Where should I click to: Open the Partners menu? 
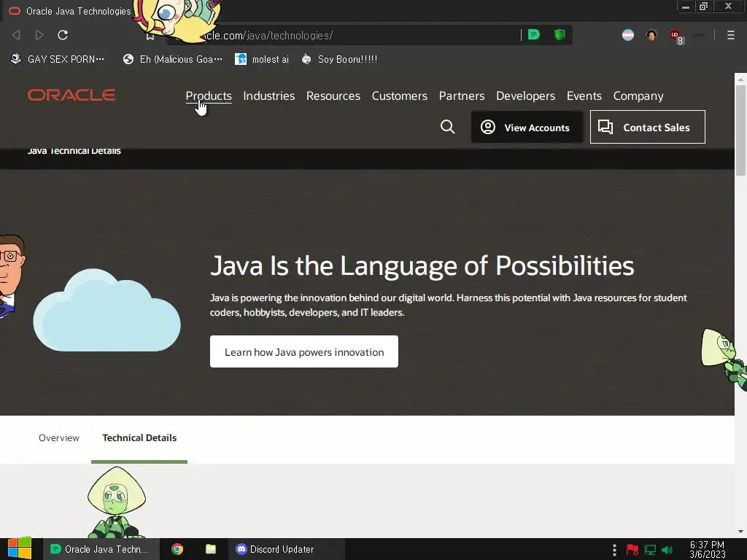(462, 96)
